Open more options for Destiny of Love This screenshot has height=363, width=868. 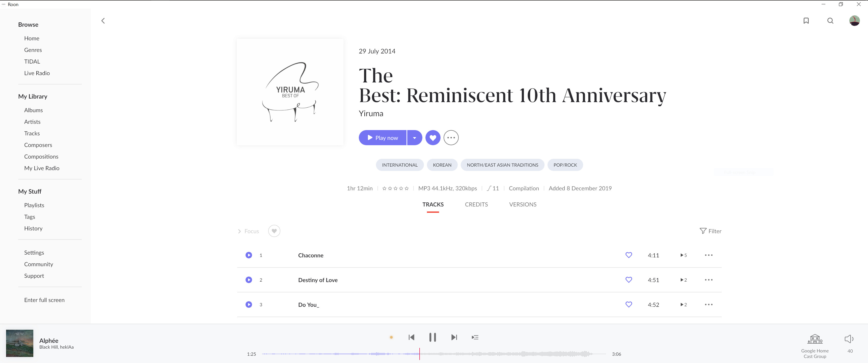tap(709, 280)
